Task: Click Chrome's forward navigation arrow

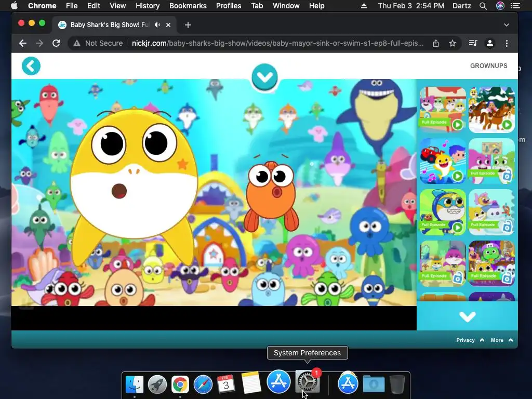Action: (39, 43)
